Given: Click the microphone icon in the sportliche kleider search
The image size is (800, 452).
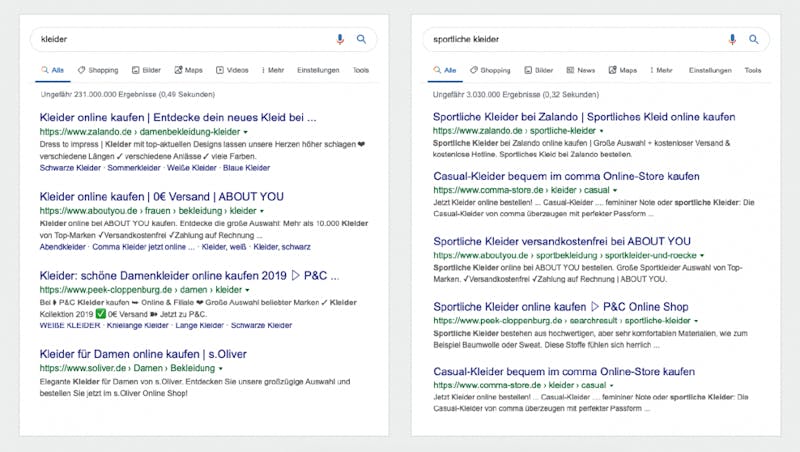Looking at the screenshot, I should [x=732, y=39].
